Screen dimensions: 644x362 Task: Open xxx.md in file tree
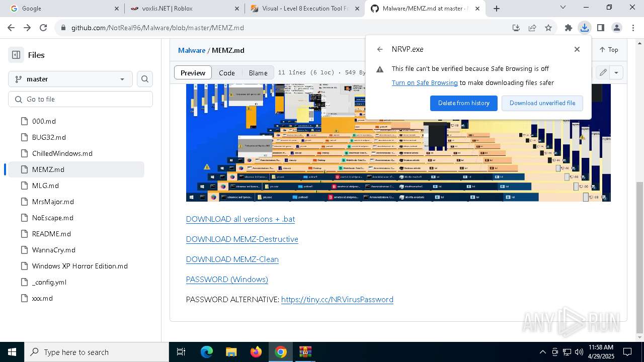tap(74, 298)
